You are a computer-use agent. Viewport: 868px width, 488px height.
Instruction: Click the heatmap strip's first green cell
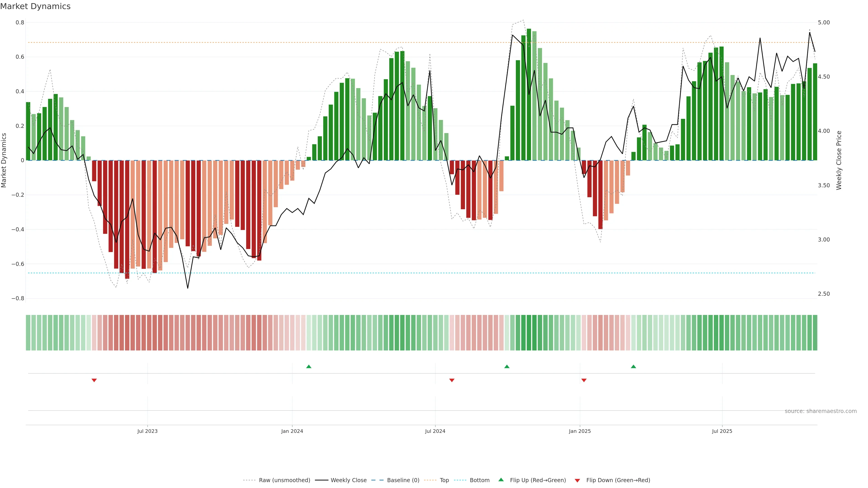click(28, 333)
